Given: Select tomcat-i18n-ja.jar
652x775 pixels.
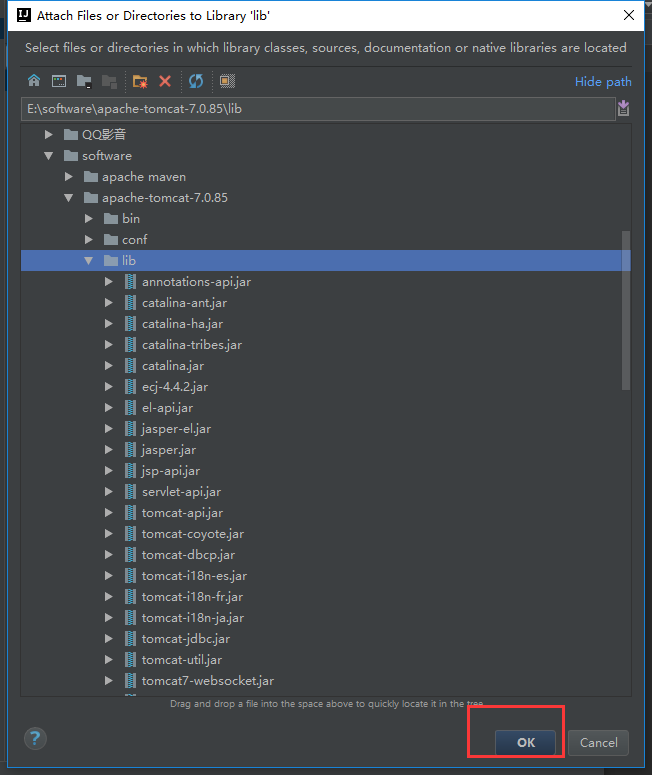Looking at the screenshot, I should 193,618.
